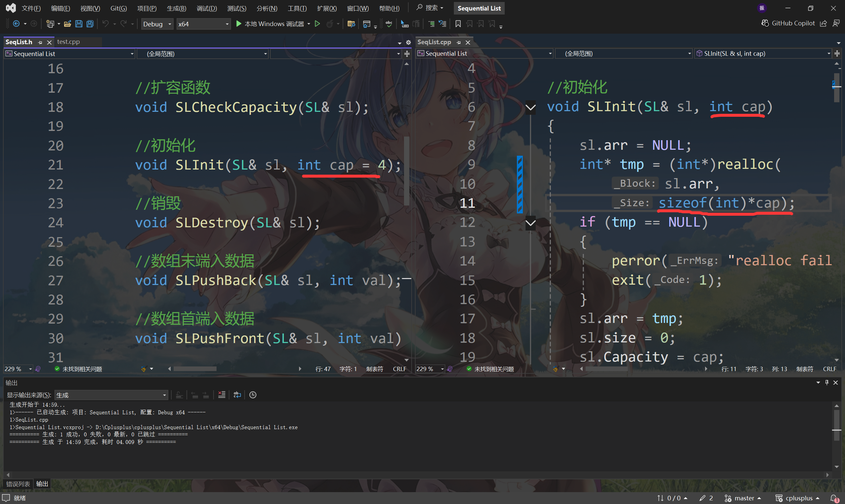Open file using the folder icon
The width and height of the screenshot is (845, 504).
pyautogui.click(x=67, y=24)
